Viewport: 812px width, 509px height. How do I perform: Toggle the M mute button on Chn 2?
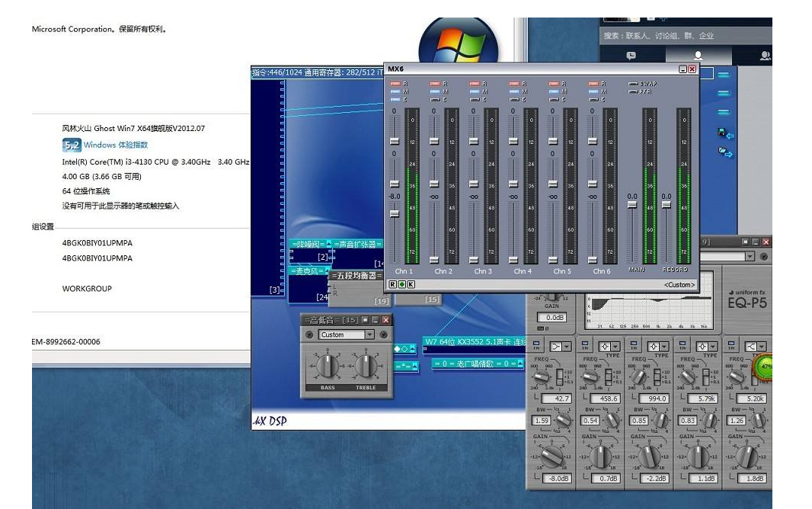[435, 91]
